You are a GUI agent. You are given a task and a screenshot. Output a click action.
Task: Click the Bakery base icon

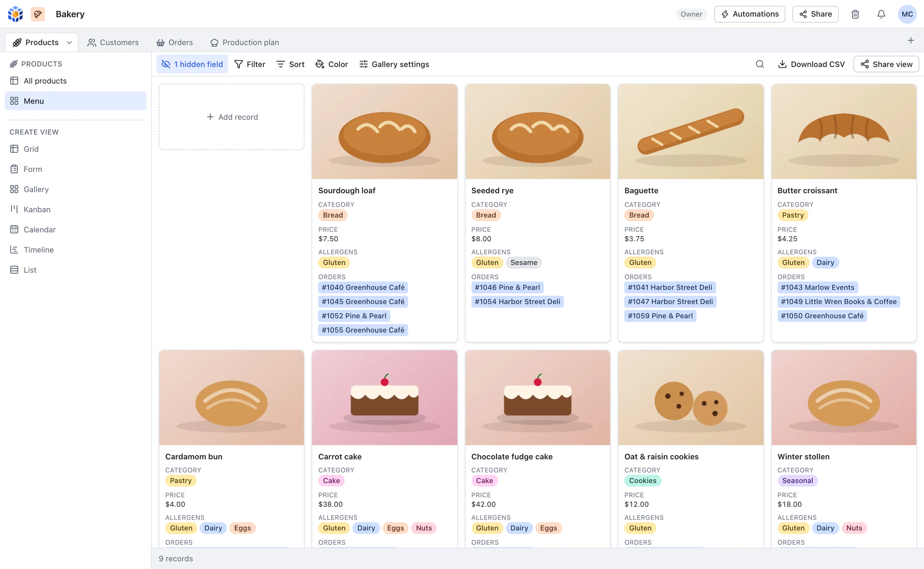tap(38, 14)
